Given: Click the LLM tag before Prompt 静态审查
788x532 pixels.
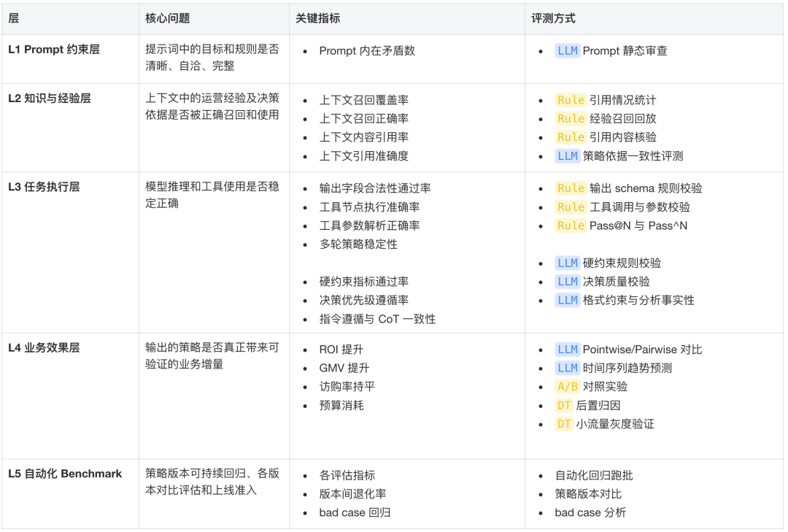Looking at the screenshot, I should [x=568, y=51].
